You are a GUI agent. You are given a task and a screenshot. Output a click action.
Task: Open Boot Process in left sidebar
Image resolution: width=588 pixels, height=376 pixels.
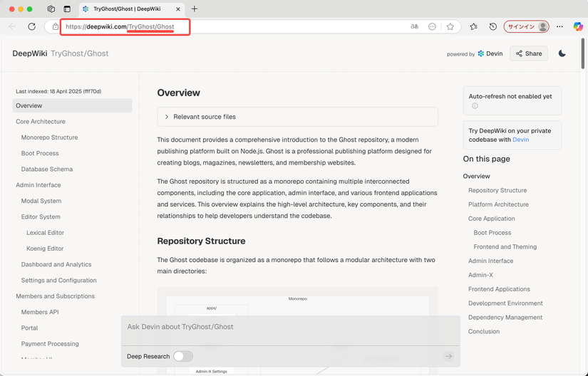click(x=40, y=153)
